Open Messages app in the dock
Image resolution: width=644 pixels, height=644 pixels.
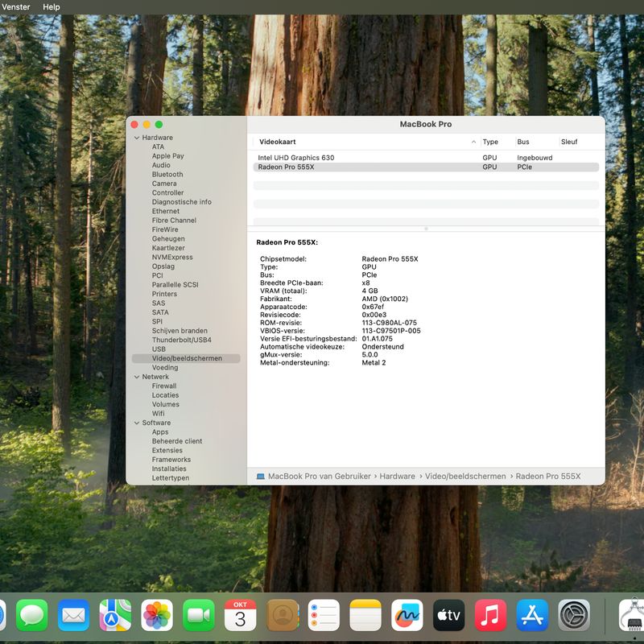coord(32,616)
